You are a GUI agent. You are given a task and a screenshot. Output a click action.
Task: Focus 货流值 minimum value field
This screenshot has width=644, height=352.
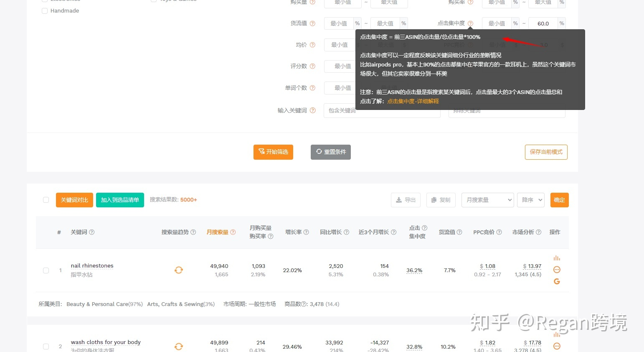point(339,23)
